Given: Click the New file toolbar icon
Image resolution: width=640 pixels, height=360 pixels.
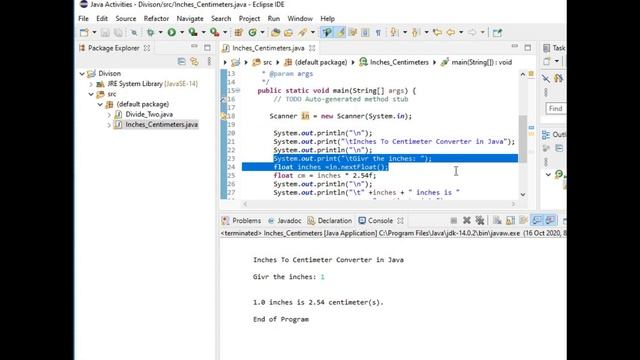Looking at the screenshot, I should pos(84,33).
